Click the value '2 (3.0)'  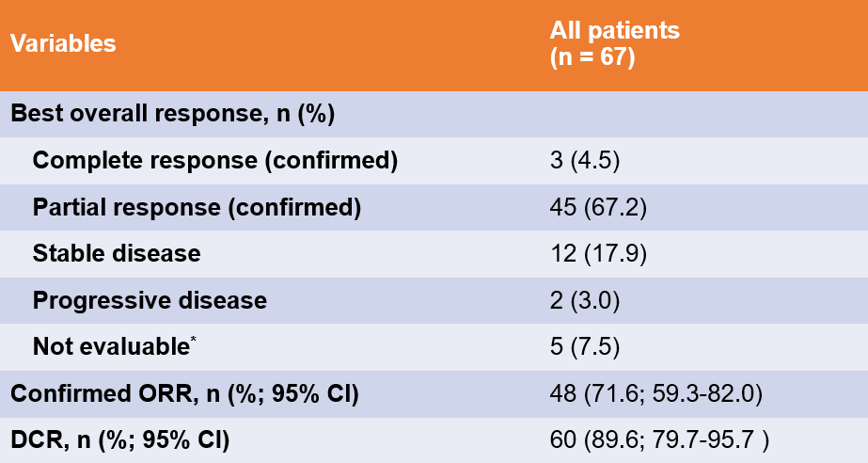tap(583, 300)
